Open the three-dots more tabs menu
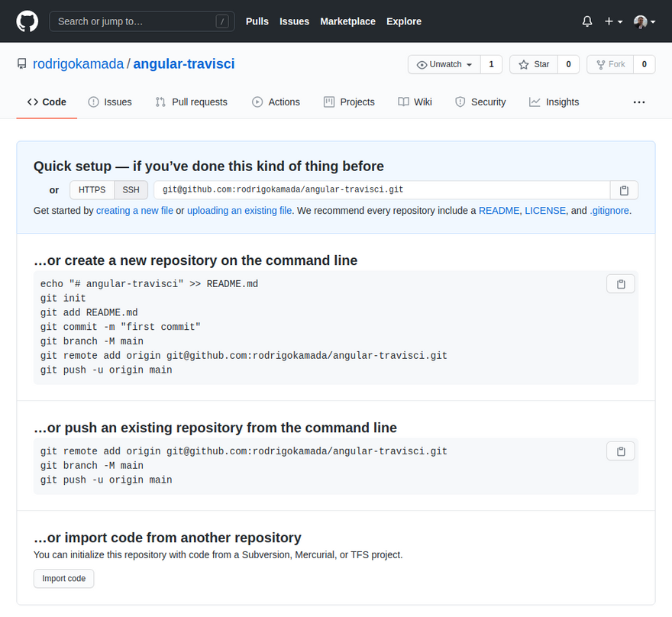The image size is (672, 617). (x=639, y=102)
